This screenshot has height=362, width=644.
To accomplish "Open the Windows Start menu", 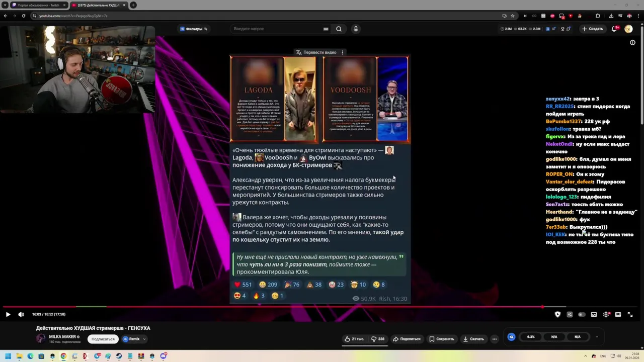I will pyautogui.click(x=8, y=356).
